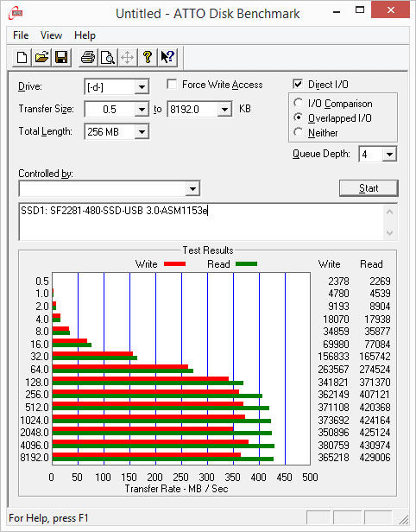The width and height of the screenshot is (416, 532).
Task: Click the red write bar for 4096.0
Action: (x=150, y=442)
